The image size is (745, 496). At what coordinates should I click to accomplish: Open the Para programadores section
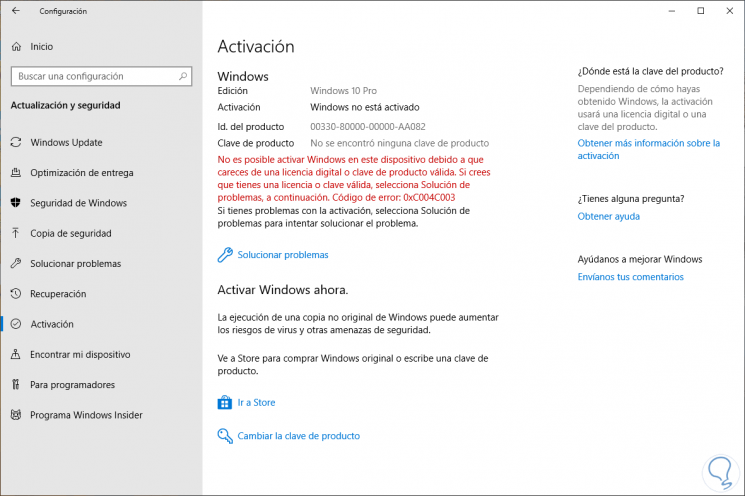72,385
